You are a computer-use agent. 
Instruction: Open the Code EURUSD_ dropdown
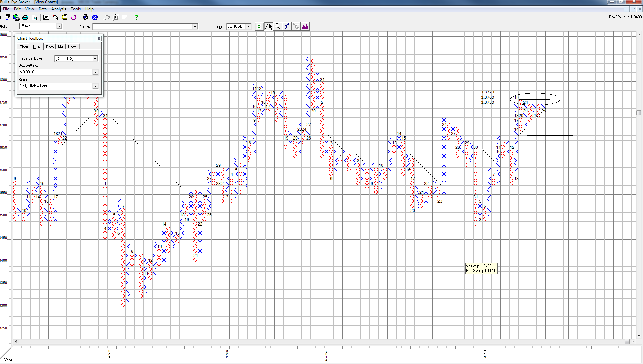[249, 26]
